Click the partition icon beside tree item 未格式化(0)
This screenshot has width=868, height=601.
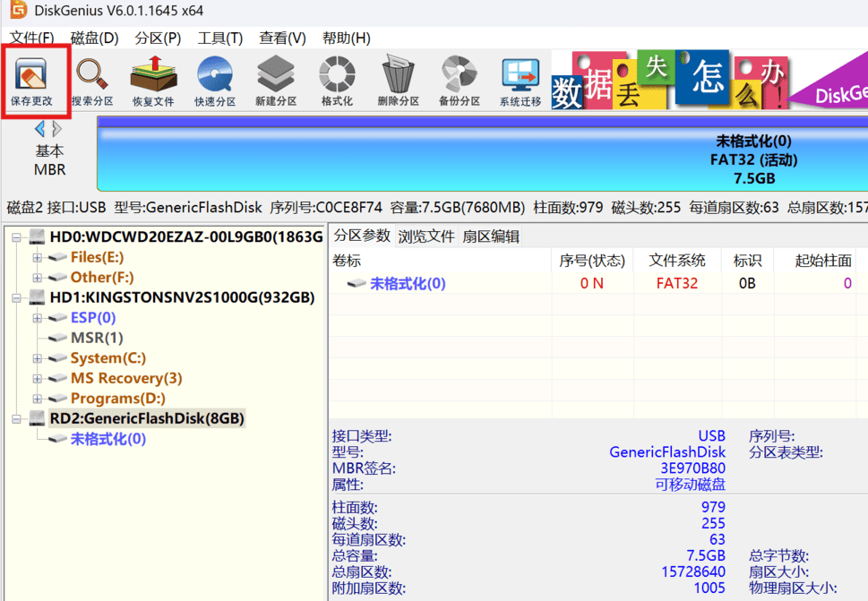pos(57,439)
